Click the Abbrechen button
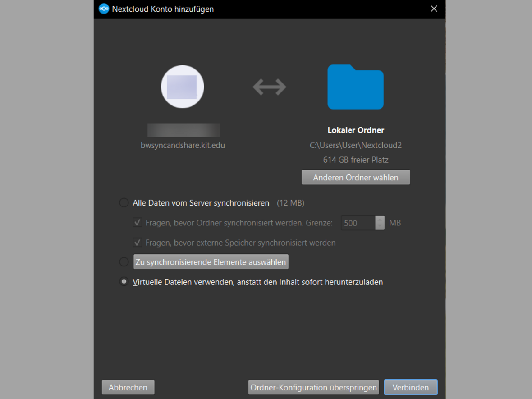The width and height of the screenshot is (532, 399). [x=128, y=387]
